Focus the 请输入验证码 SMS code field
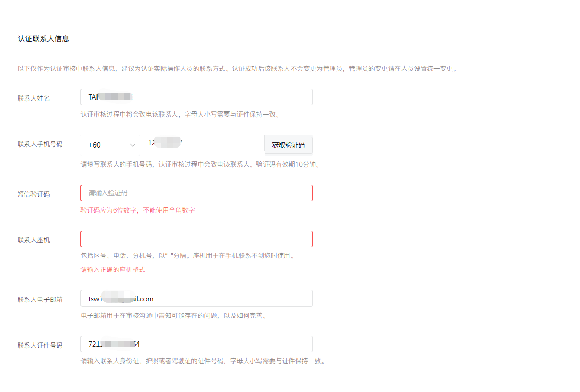The image size is (580, 392). (196, 193)
